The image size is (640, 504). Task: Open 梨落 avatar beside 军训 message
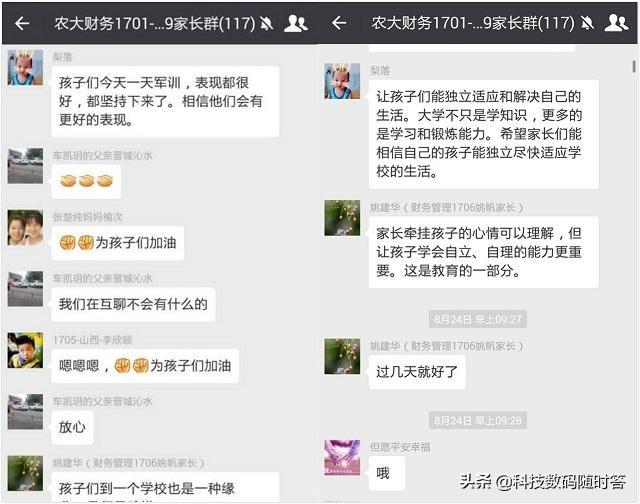click(25, 67)
